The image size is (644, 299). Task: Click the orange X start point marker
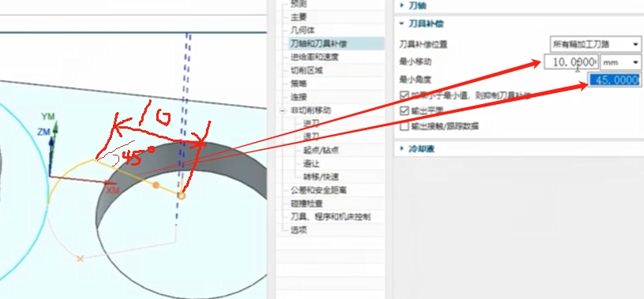[80, 258]
